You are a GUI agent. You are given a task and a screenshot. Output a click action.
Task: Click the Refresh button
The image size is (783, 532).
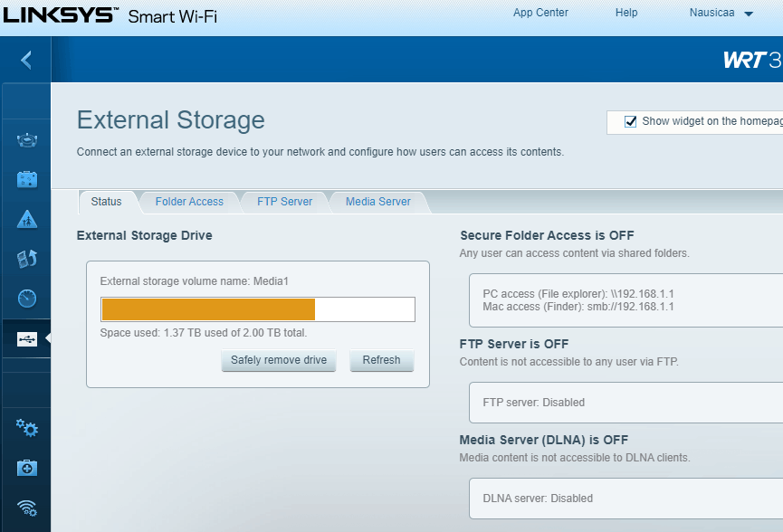point(381,360)
